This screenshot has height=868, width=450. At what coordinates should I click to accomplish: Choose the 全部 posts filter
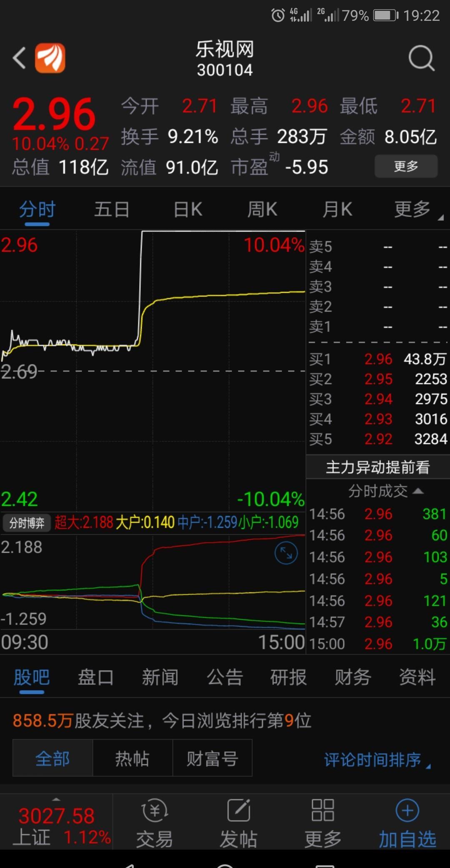click(52, 758)
